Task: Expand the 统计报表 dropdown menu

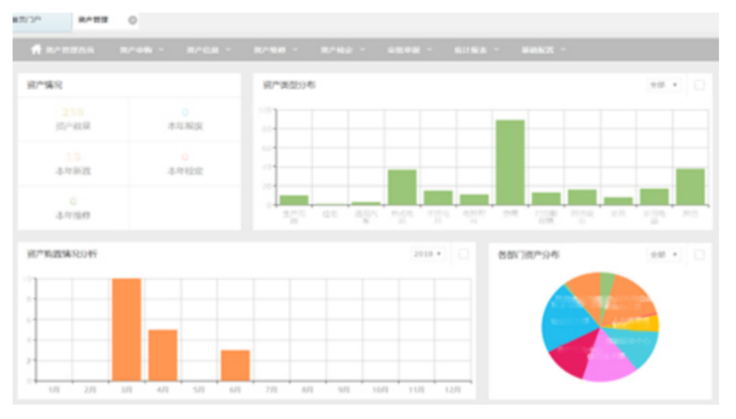Action: [476, 50]
